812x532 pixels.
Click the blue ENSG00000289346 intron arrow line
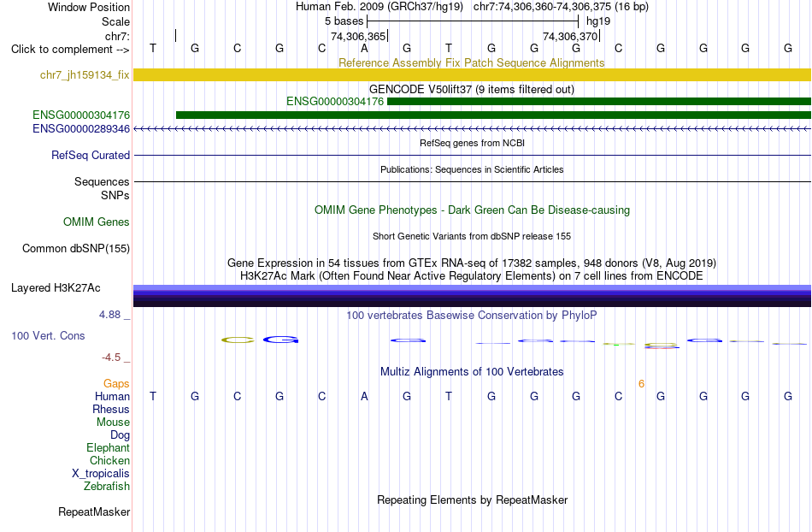tap(472, 128)
